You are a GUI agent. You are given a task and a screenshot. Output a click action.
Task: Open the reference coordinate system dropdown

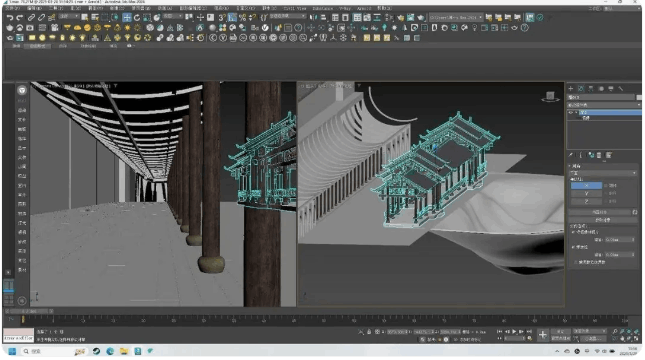point(173,16)
